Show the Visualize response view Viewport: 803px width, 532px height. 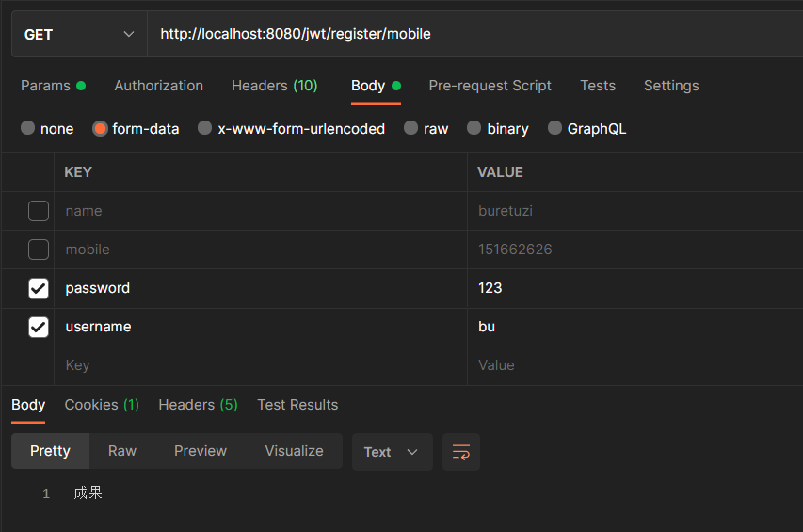coord(294,451)
